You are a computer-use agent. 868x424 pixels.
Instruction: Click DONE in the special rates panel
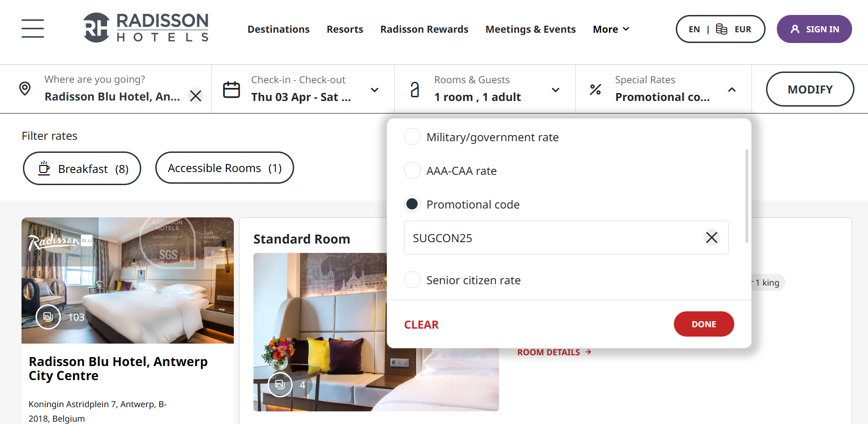704,324
